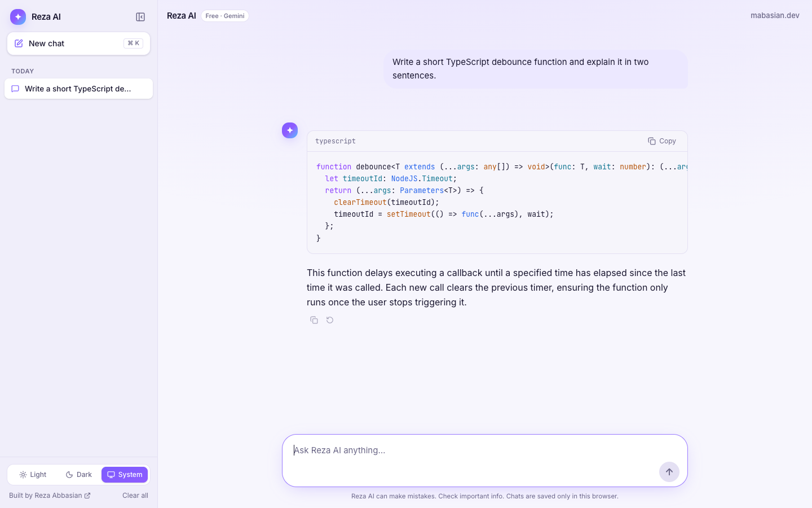
Task: Click the Reza AI sparkle logo in sidebar
Action: (x=18, y=17)
